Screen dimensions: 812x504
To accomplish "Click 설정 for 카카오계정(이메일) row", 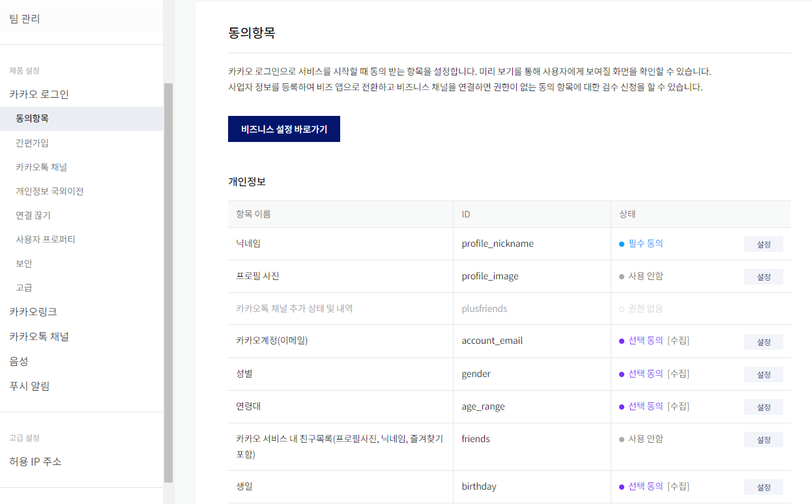I will [x=764, y=342].
